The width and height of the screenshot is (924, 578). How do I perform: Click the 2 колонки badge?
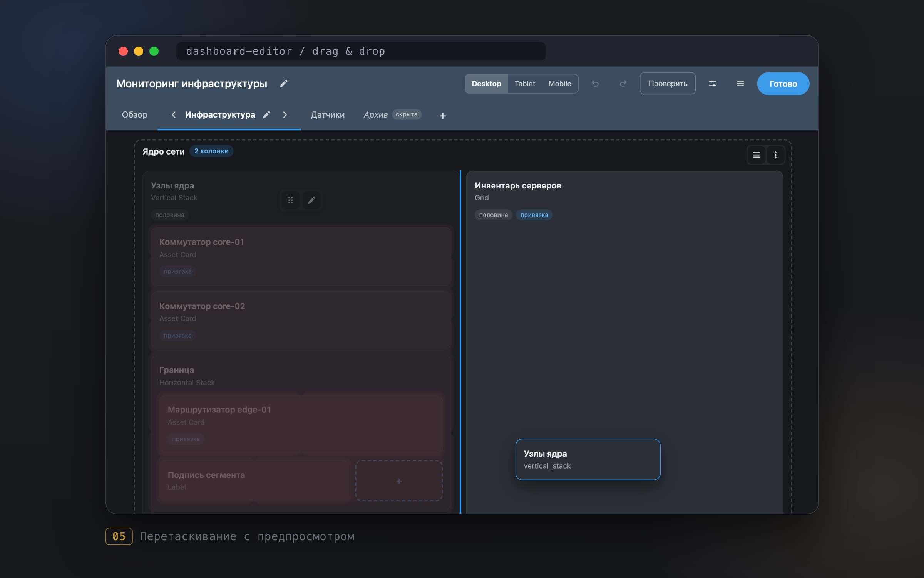211,151
